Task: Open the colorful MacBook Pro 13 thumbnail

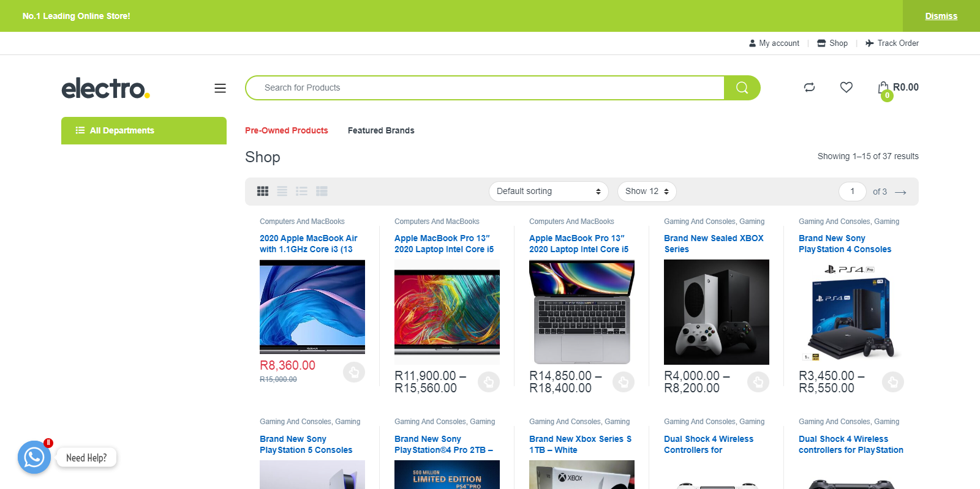Action: [447, 312]
